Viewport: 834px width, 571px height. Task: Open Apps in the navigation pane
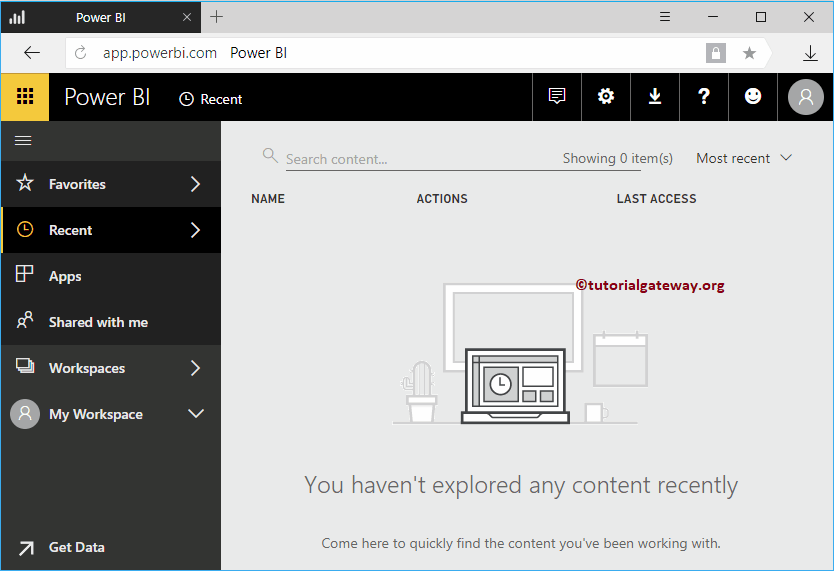coord(111,276)
